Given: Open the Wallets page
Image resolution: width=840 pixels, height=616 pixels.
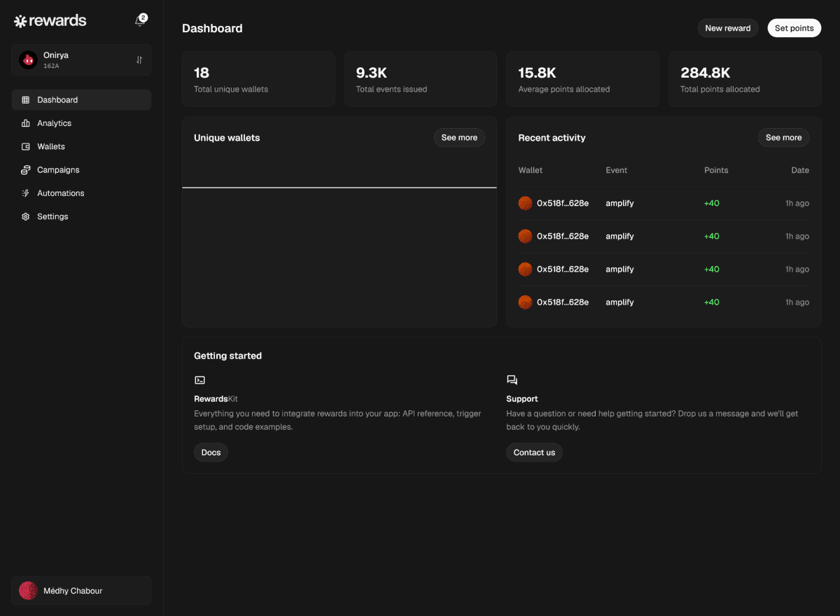Looking at the screenshot, I should pos(81,146).
